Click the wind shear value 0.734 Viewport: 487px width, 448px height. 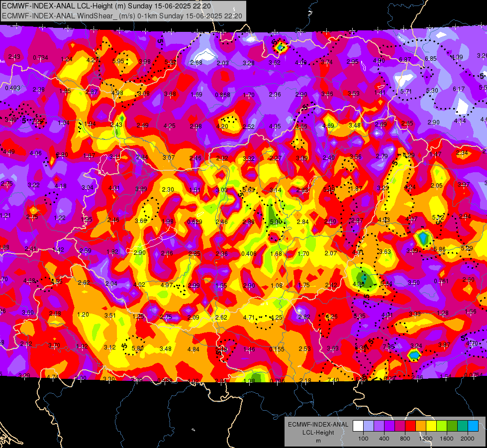[x=40, y=58]
